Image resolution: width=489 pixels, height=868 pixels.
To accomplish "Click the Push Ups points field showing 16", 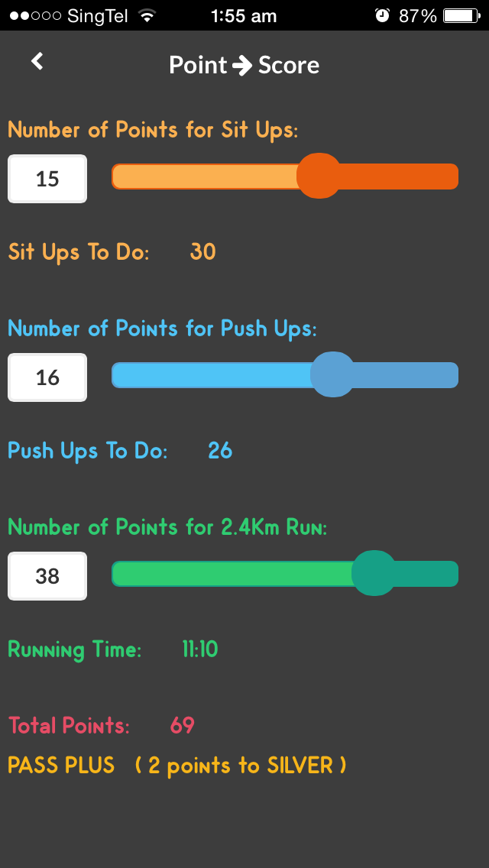I will tap(47, 377).
